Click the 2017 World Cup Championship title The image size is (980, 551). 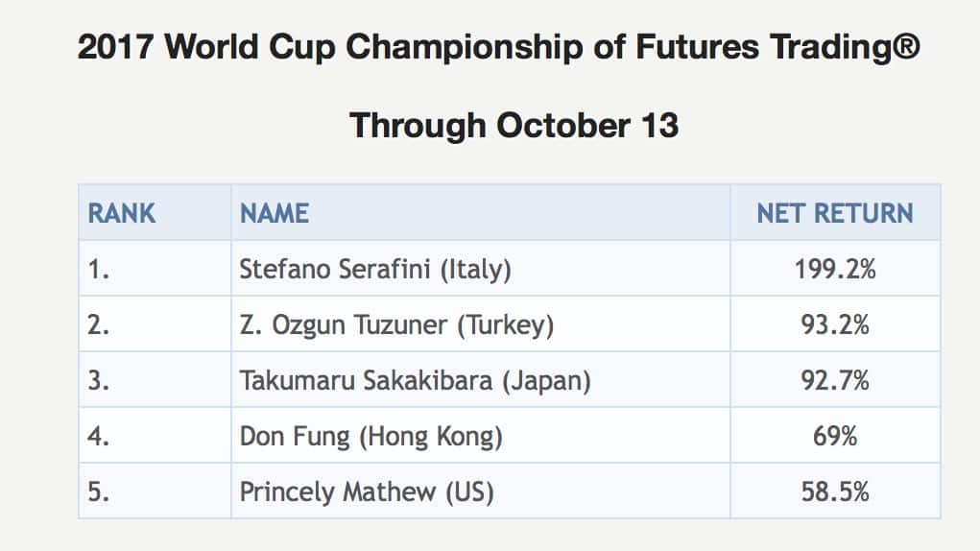pyautogui.click(x=499, y=48)
